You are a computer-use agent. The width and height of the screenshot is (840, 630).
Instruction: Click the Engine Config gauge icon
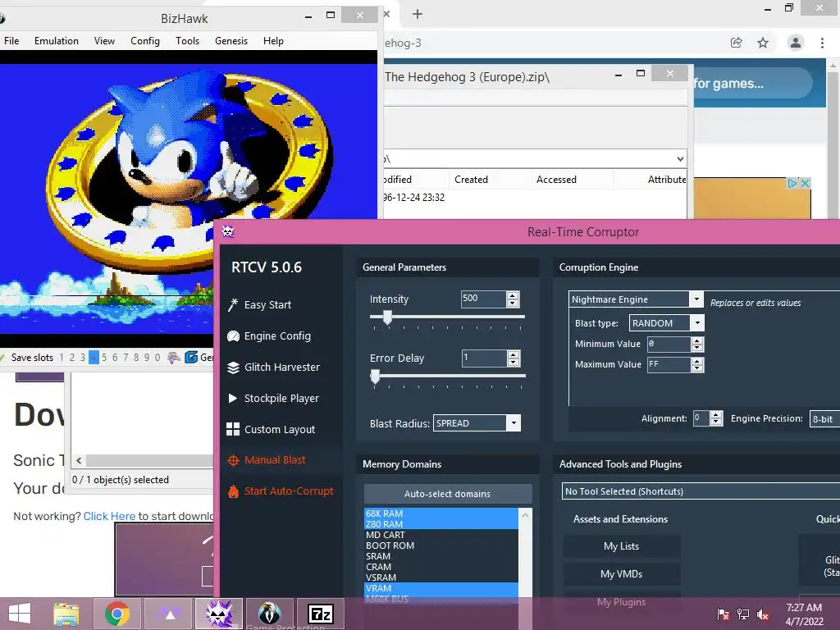coord(233,336)
